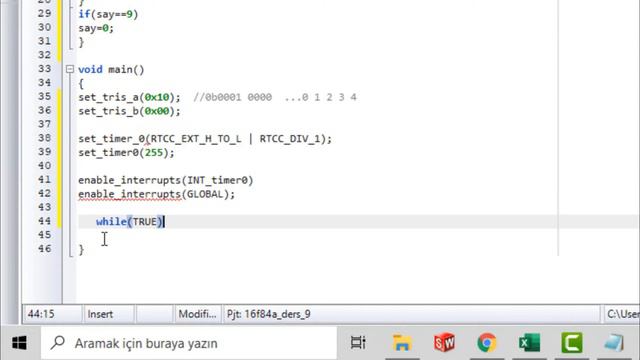Open the light-blue notepad app on taskbar
640x360 pixels.
click(614, 343)
